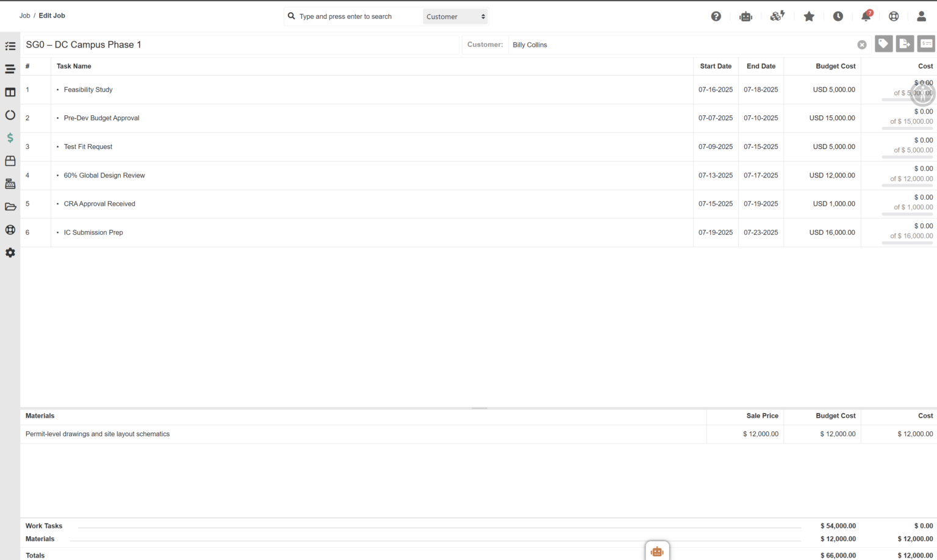937x560 pixels.
Task: Click the tag icon beside customer field
Action: pyautogui.click(x=883, y=44)
